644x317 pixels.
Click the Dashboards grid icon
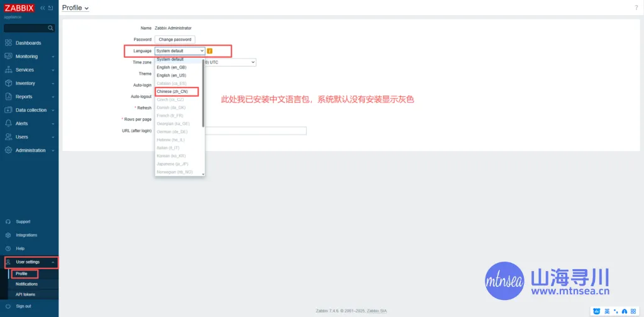point(8,43)
